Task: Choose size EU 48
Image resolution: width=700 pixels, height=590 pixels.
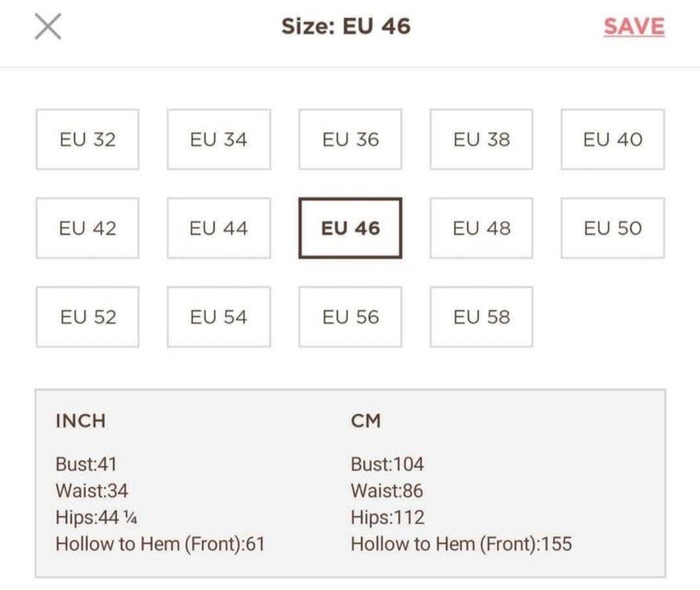Action: click(481, 229)
